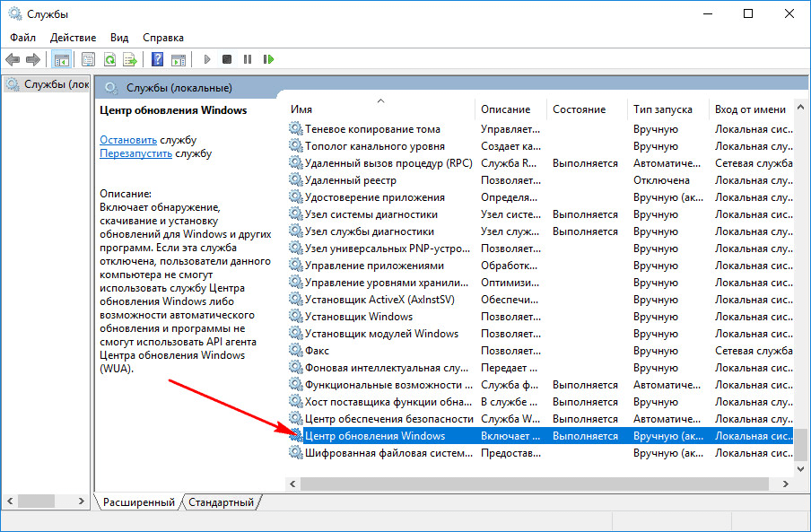811x532 pixels.
Task: Click the left tree pane scrollbar right arrow
Action: [x=82, y=501]
